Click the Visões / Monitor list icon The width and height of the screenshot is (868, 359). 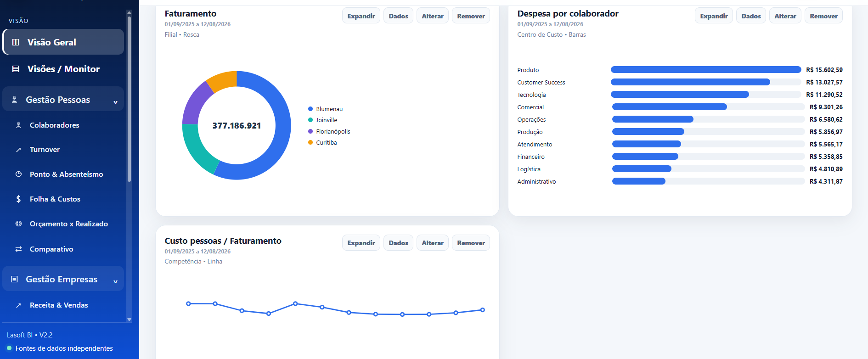[x=16, y=69]
